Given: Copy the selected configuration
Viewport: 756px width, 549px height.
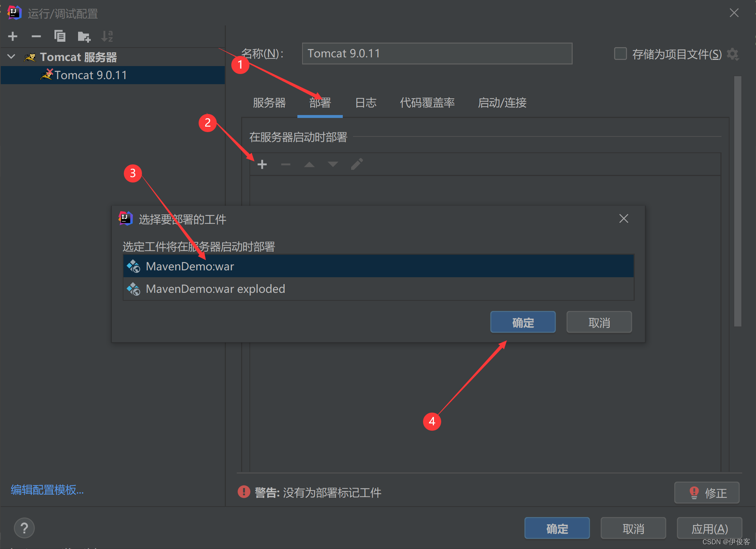Looking at the screenshot, I should pos(60,36).
